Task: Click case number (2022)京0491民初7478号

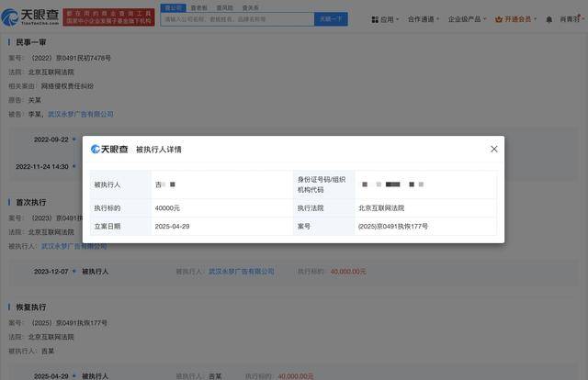Action: pyautogui.click(x=72, y=58)
